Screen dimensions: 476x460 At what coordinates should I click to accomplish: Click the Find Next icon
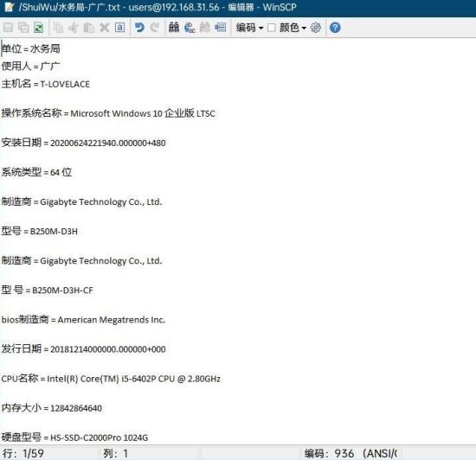pyautogui.click(x=205, y=28)
